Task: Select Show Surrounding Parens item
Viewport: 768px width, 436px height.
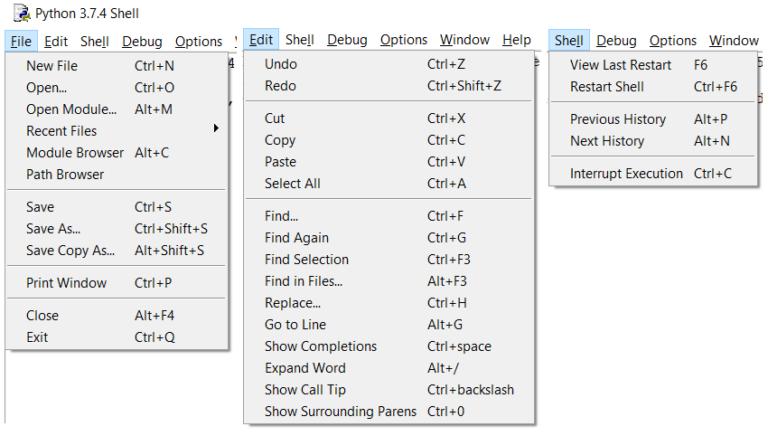Action: point(338,411)
